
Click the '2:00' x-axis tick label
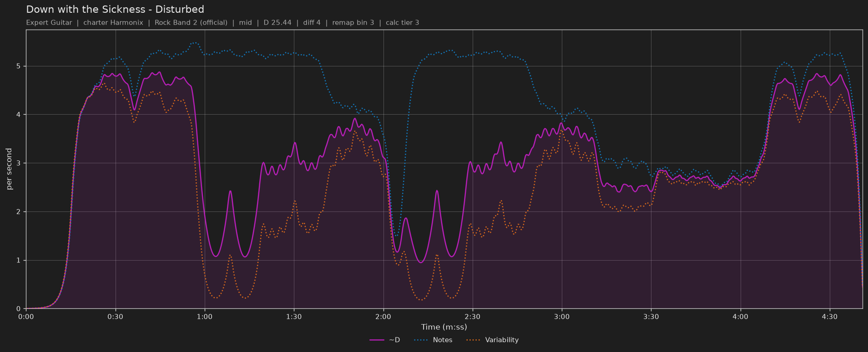[x=383, y=317]
